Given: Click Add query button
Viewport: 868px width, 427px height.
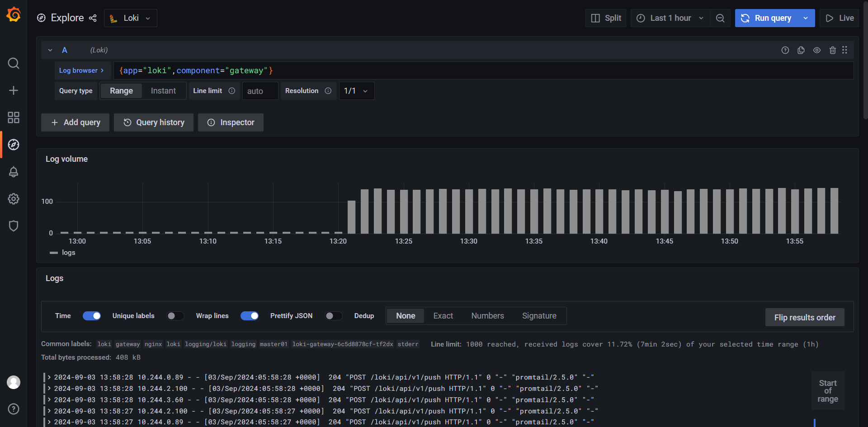Looking at the screenshot, I should (75, 122).
